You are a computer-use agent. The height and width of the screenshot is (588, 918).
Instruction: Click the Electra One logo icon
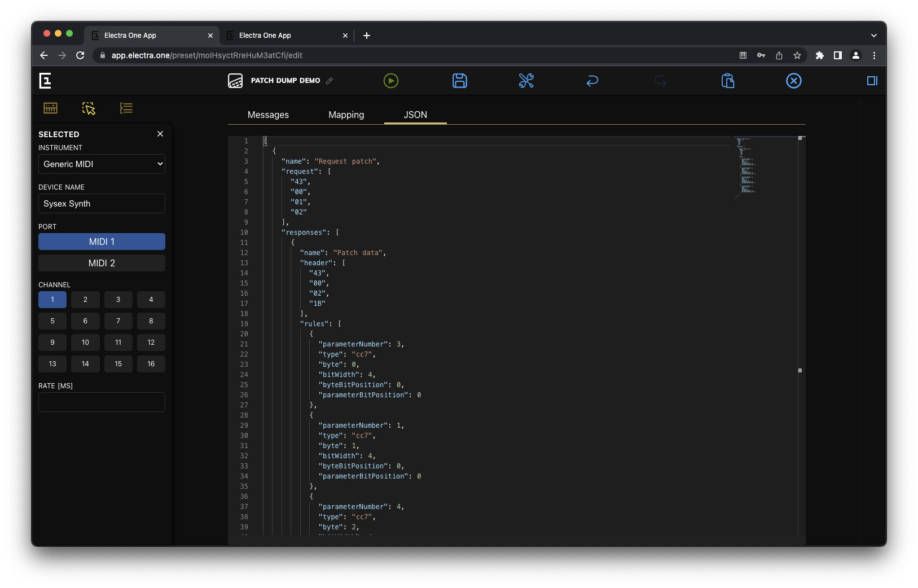pos(45,81)
